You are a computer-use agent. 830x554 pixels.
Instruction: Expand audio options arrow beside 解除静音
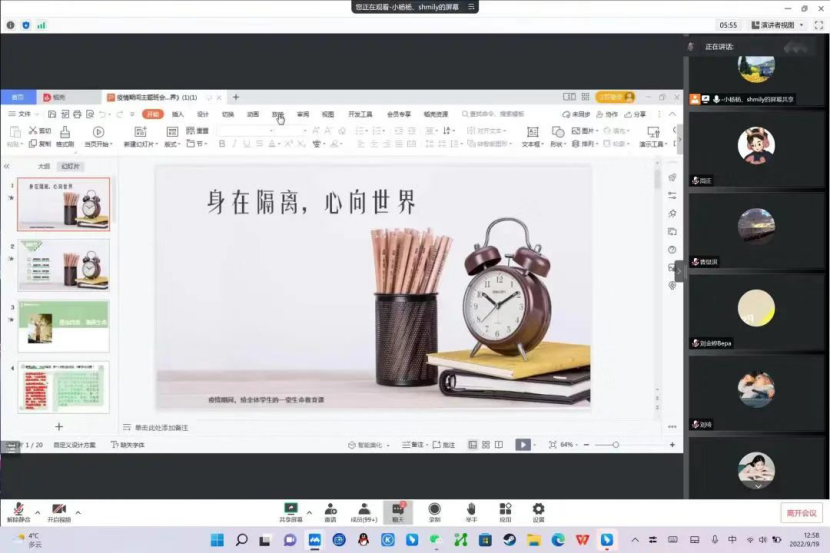[x=37, y=512]
